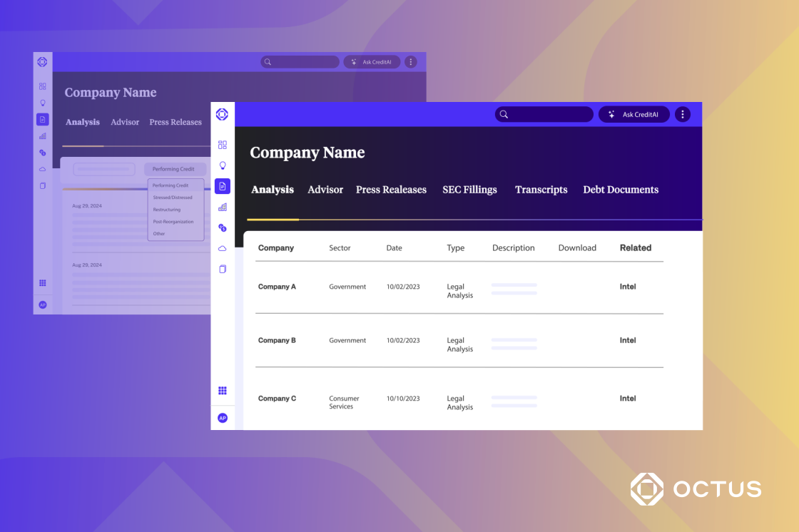Click the download progress bar for Company B
Image resolution: width=799 pixels, height=532 pixels.
[x=514, y=344]
